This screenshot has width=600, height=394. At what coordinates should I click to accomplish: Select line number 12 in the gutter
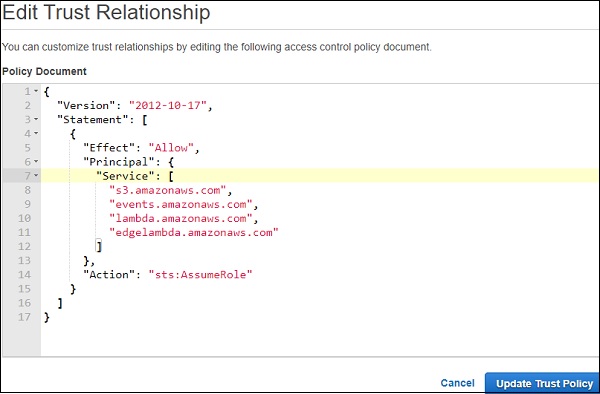pyautogui.click(x=24, y=247)
